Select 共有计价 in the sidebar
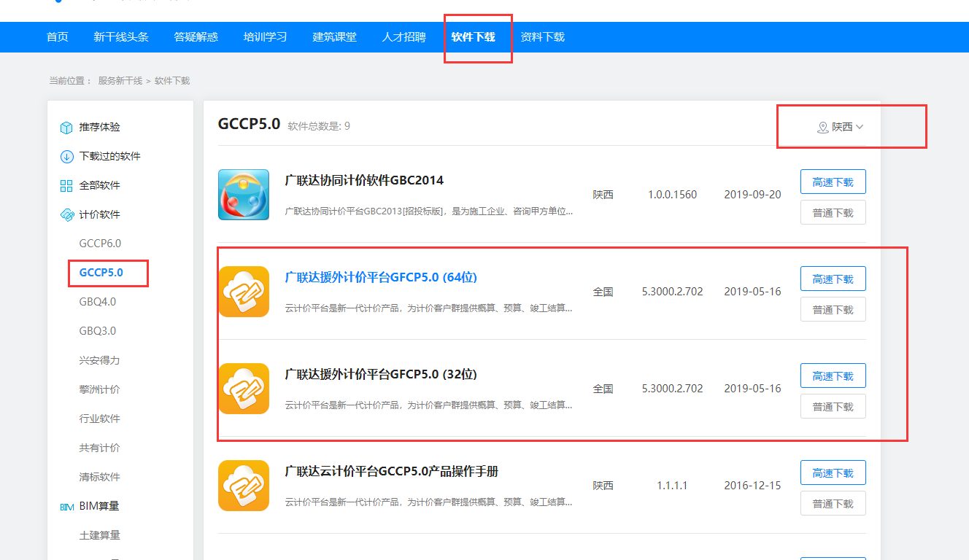969x560 pixels. coord(100,448)
